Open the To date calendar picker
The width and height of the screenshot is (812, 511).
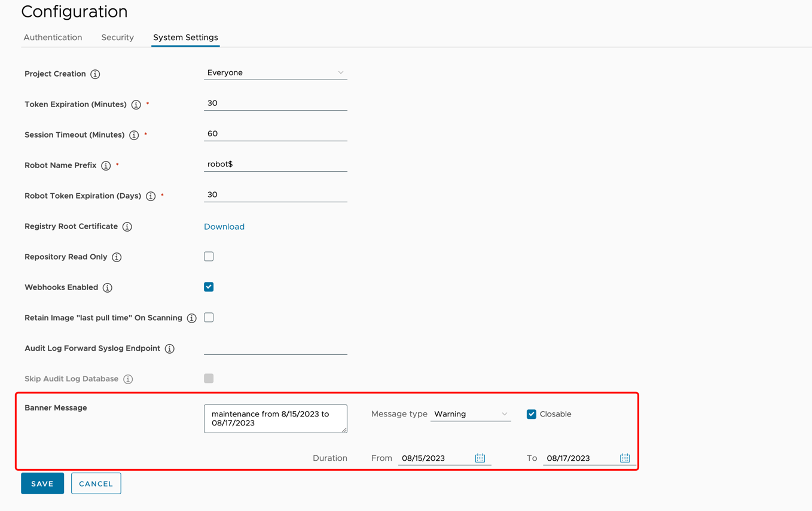(x=625, y=458)
